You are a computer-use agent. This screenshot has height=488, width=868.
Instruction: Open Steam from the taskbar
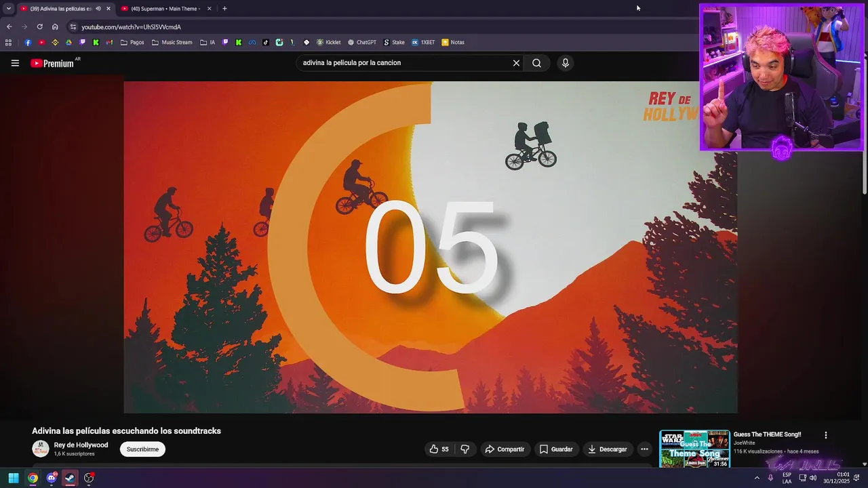(70, 478)
